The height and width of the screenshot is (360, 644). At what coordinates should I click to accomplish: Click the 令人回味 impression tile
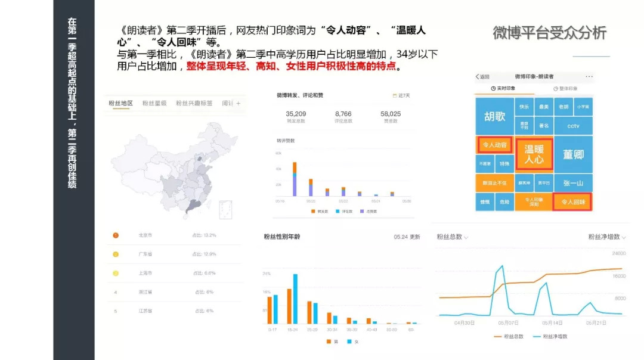pyautogui.click(x=573, y=202)
